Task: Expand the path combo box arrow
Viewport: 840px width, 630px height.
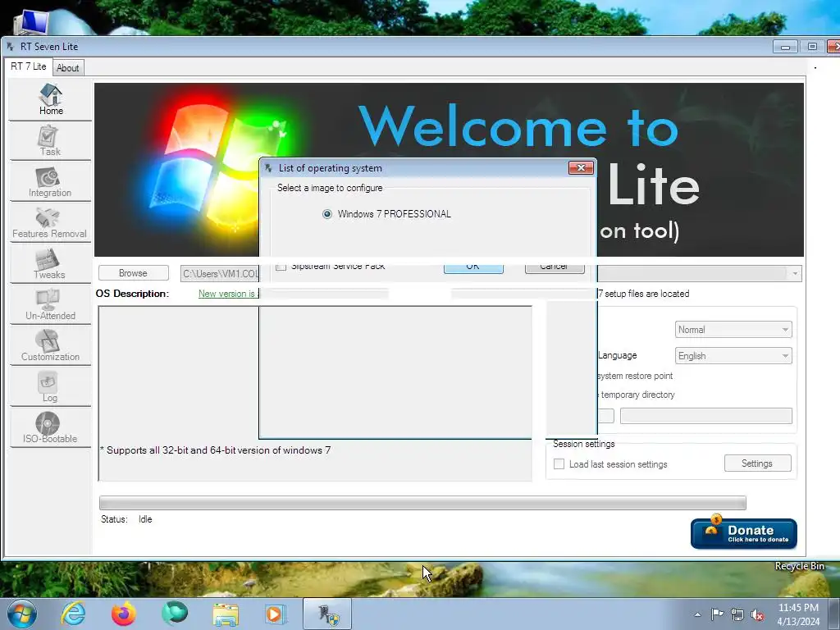Action: tap(795, 274)
